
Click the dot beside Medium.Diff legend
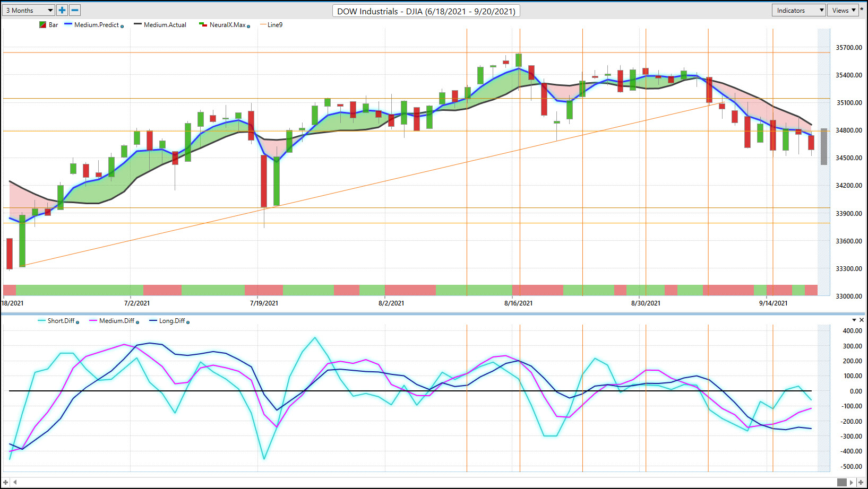tap(137, 322)
